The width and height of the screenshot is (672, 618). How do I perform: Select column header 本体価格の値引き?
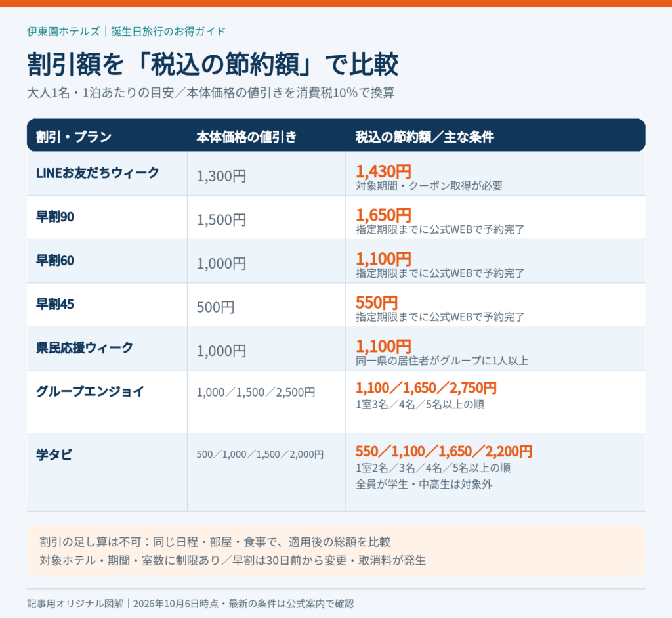pyautogui.click(x=247, y=137)
